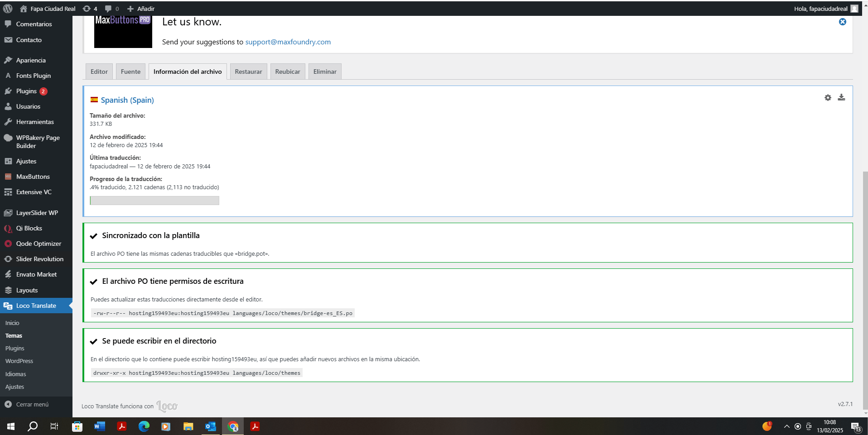This screenshot has width=868, height=435.
Task: Open the file settings gear icon
Action: coord(828,97)
